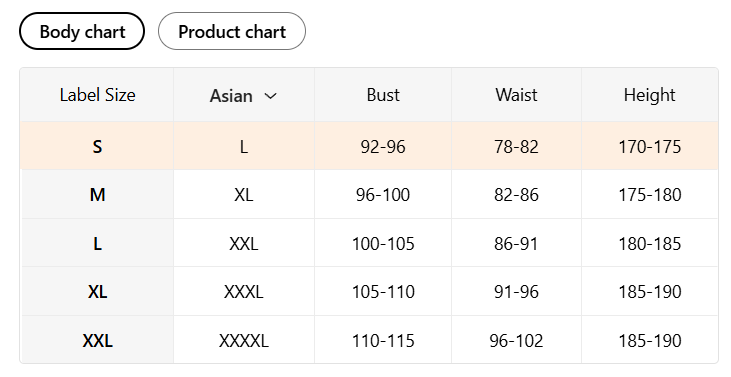Click the 96-102 waist cell
731x377 pixels.
(516, 341)
